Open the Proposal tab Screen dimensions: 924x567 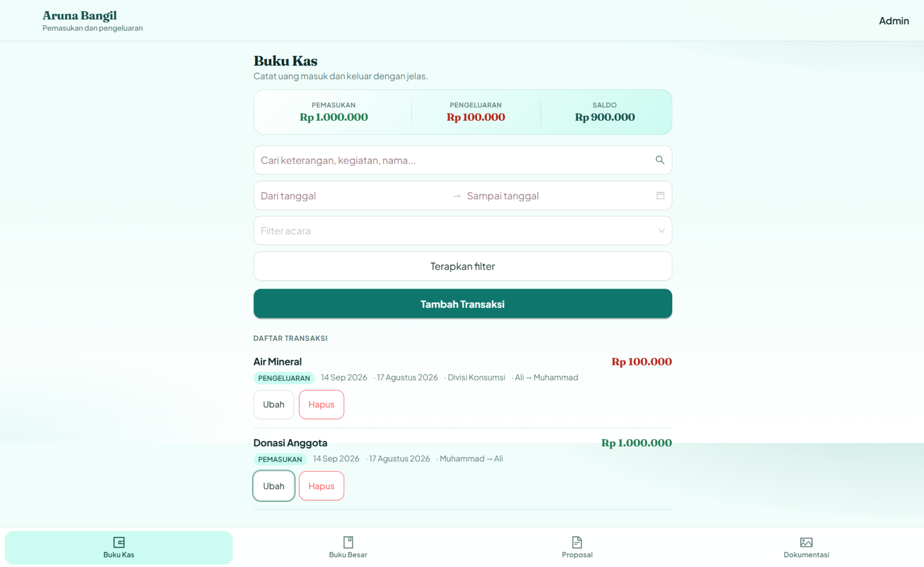[577, 548]
